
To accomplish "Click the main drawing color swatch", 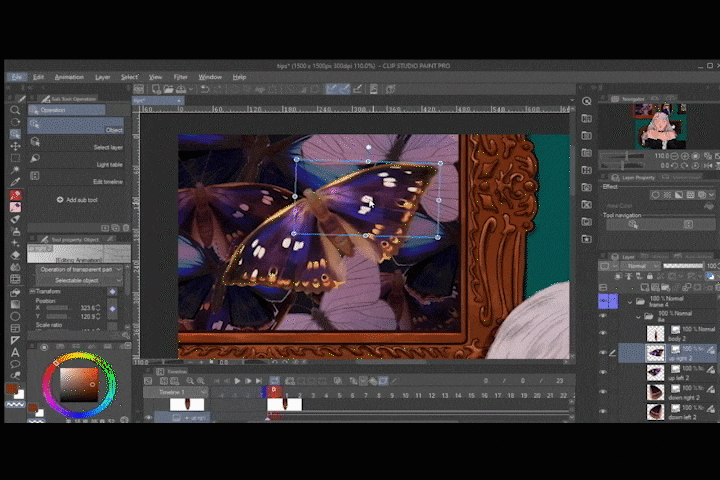I will point(11,389).
